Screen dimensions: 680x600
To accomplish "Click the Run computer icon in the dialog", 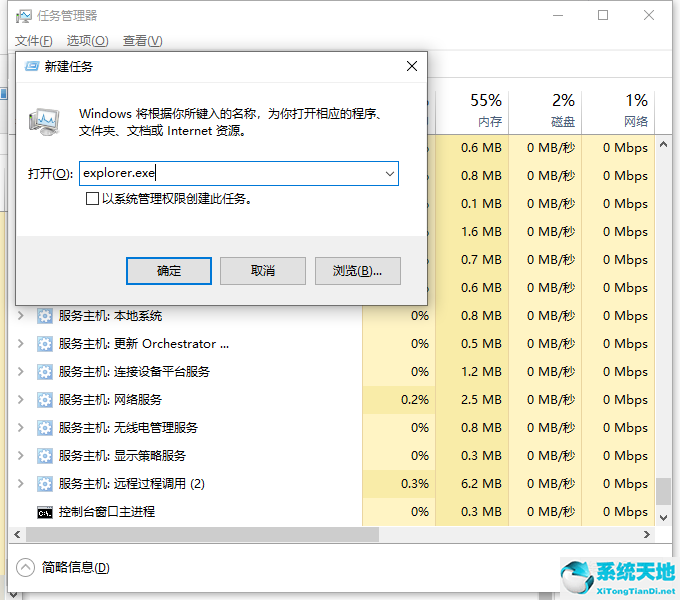I will click(44, 122).
